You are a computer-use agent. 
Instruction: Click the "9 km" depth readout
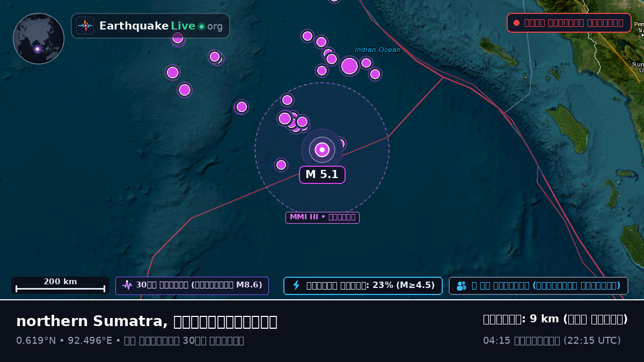(555, 319)
